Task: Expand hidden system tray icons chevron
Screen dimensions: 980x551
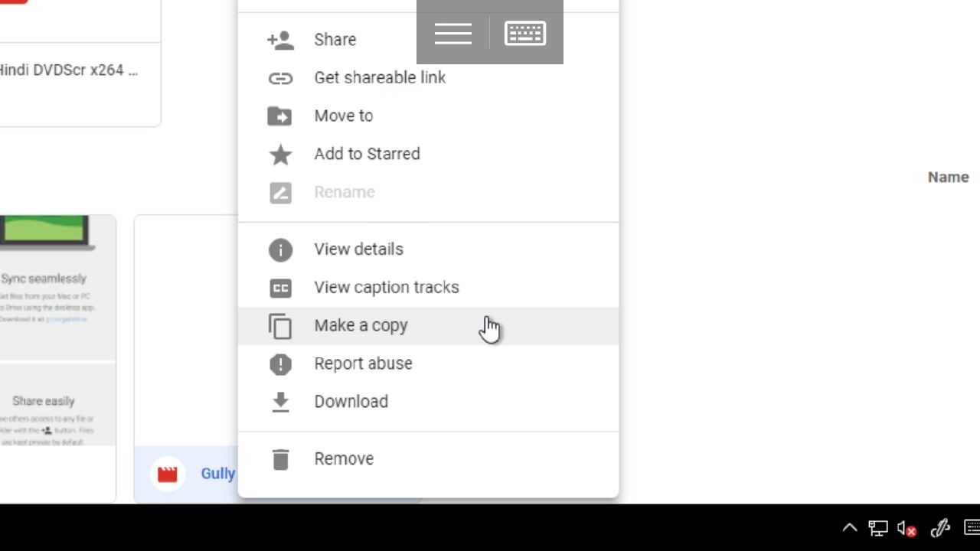Action: pos(850,528)
